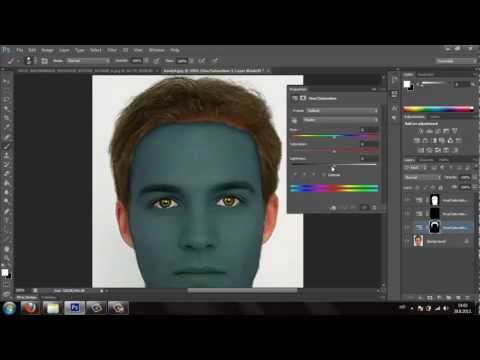This screenshot has height=360, width=480.
Task: Toggle visibility of the top Hue/Saturation layer
Action: [x=407, y=200]
